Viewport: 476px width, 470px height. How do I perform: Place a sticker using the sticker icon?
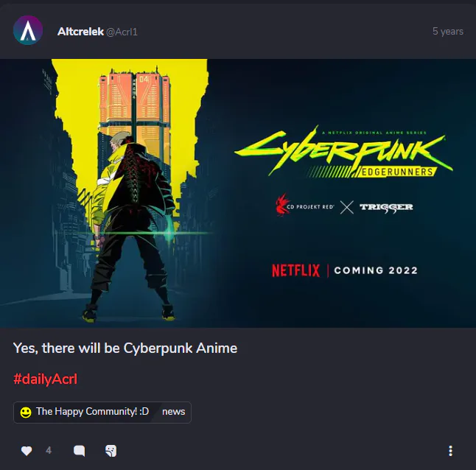pyautogui.click(x=111, y=451)
